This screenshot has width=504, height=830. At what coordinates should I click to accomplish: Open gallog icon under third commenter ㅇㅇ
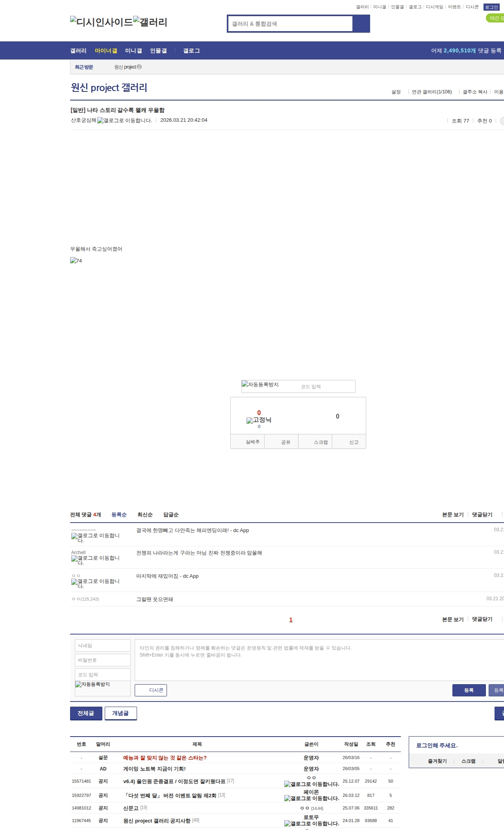tap(95, 583)
